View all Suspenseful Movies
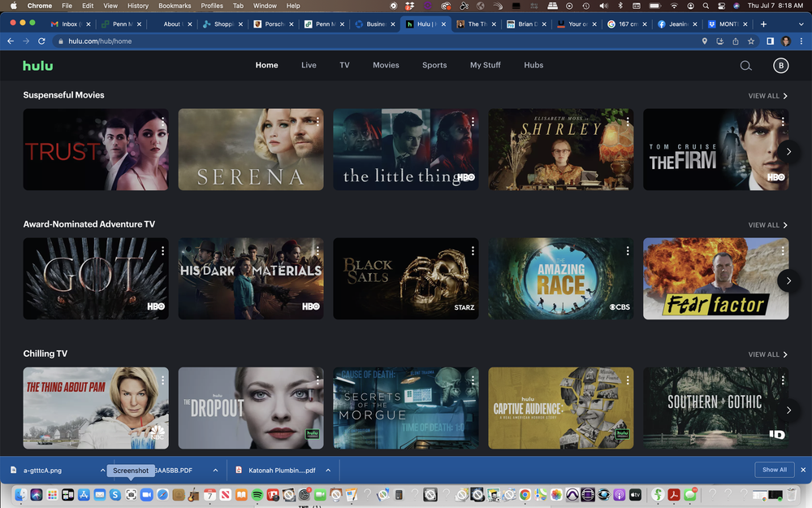Viewport: 812px width, 508px height. [x=767, y=96]
